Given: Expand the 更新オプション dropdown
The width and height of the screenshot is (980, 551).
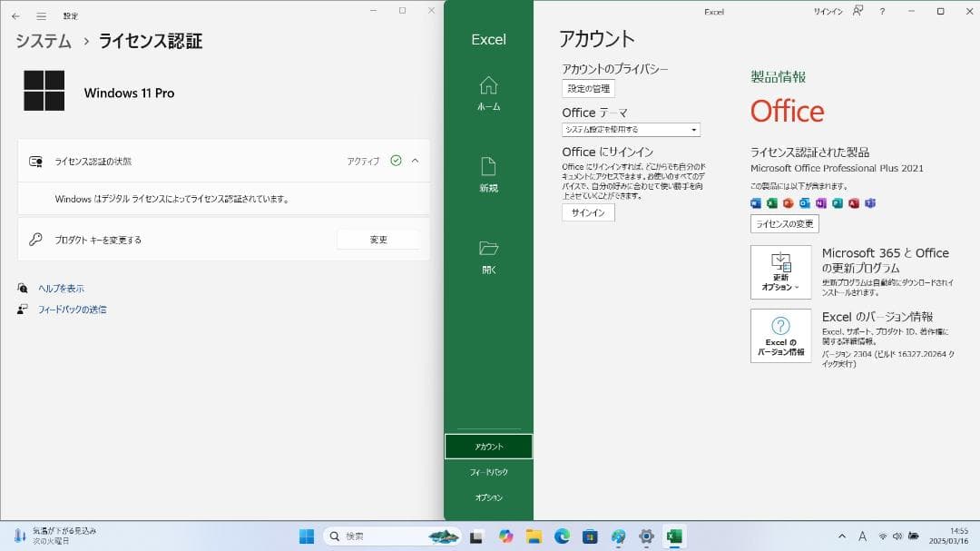Looking at the screenshot, I should click(780, 271).
